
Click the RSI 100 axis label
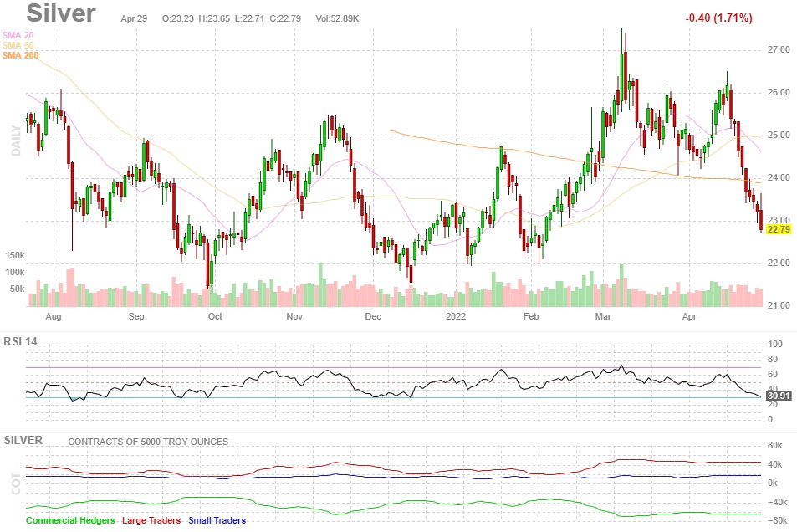click(775, 345)
